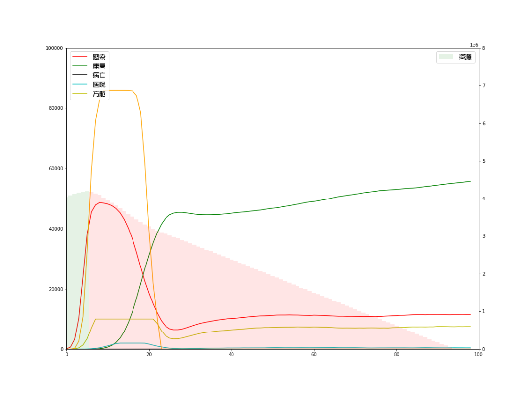Select the 40000 left-axis tick label
Image resolution: width=532 pixels, height=399 pixels.
pos(56,229)
